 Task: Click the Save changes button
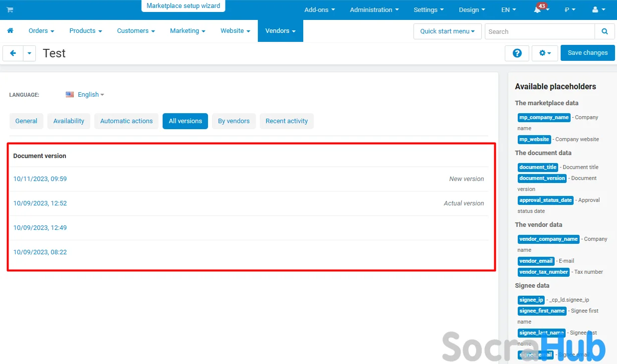[x=588, y=53]
